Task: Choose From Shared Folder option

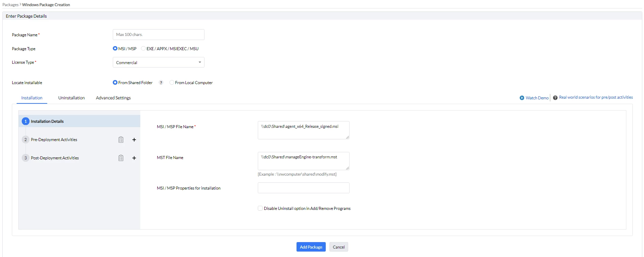Action: coord(115,82)
